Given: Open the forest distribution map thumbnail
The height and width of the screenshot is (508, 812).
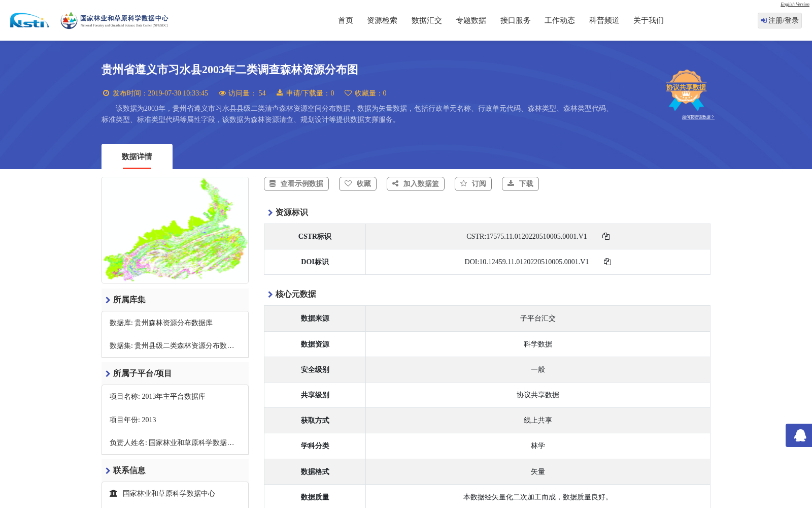Looking at the screenshot, I should [175, 230].
